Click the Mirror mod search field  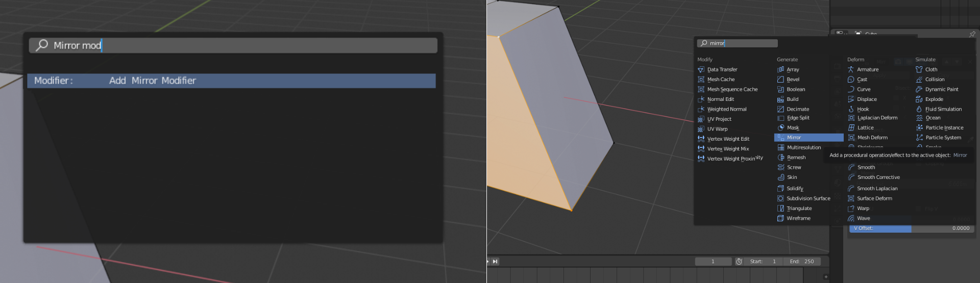click(233, 45)
